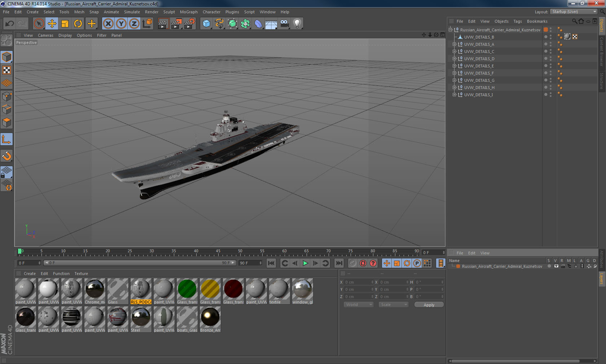Toggle layer visibility eye for Kuznetsov layer
The image size is (606, 364).
[x=556, y=266]
